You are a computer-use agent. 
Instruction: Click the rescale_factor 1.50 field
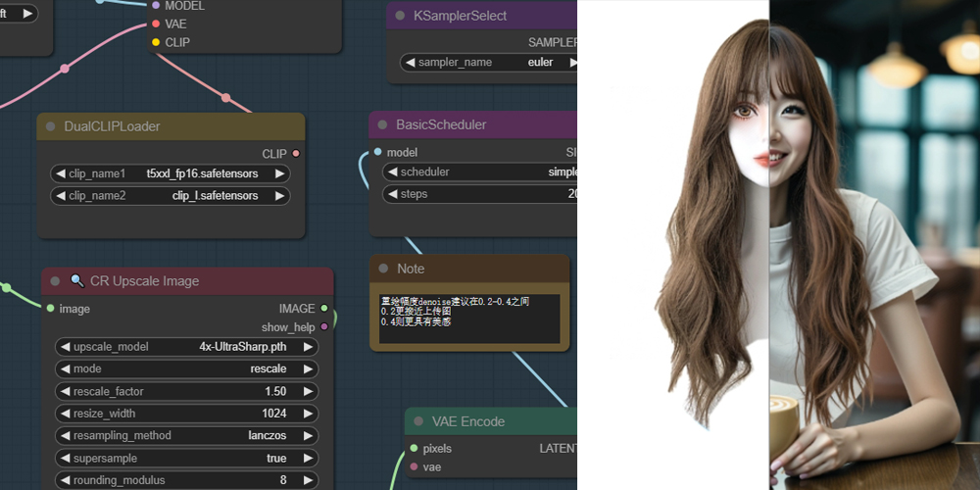[x=187, y=391]
